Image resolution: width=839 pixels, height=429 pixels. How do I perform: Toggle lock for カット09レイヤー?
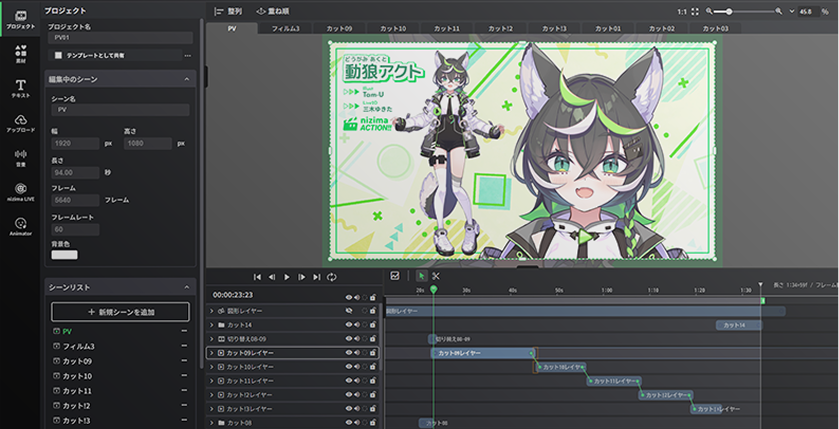click(372, 353)
